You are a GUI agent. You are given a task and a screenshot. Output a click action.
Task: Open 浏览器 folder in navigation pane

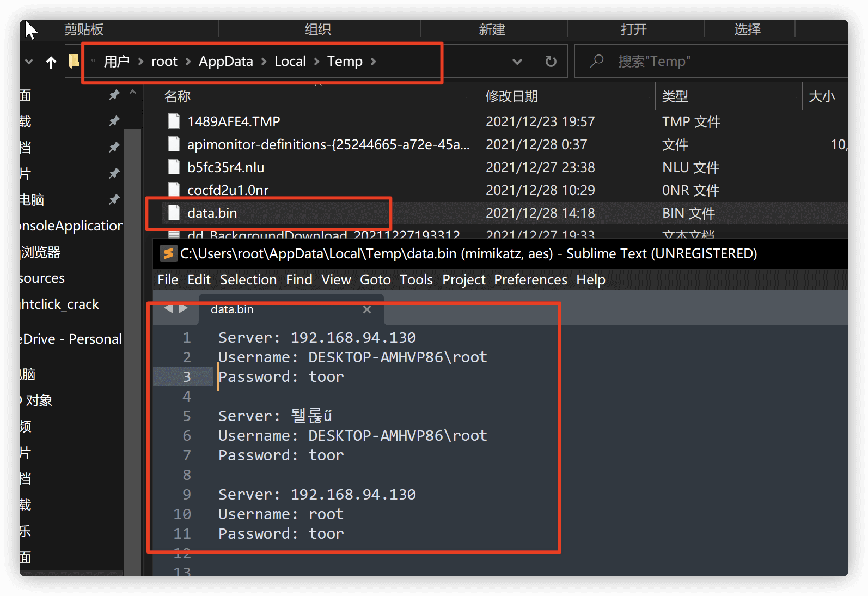[x=40, y=252]
